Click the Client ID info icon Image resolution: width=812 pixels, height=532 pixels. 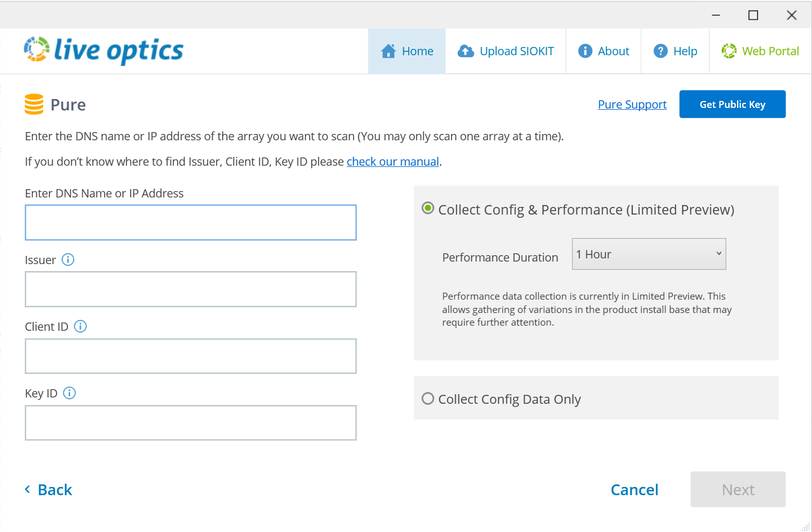point(81,326)
